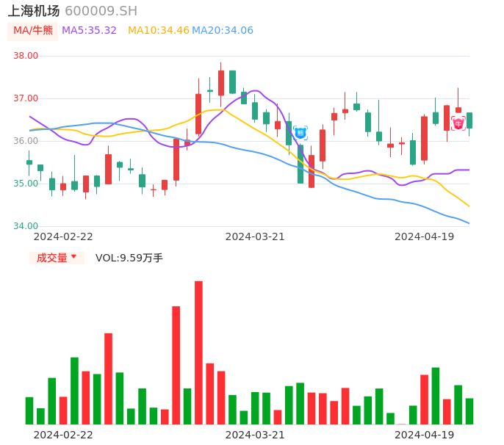Open the 成交量 indicator dropdown

point(57,258)
